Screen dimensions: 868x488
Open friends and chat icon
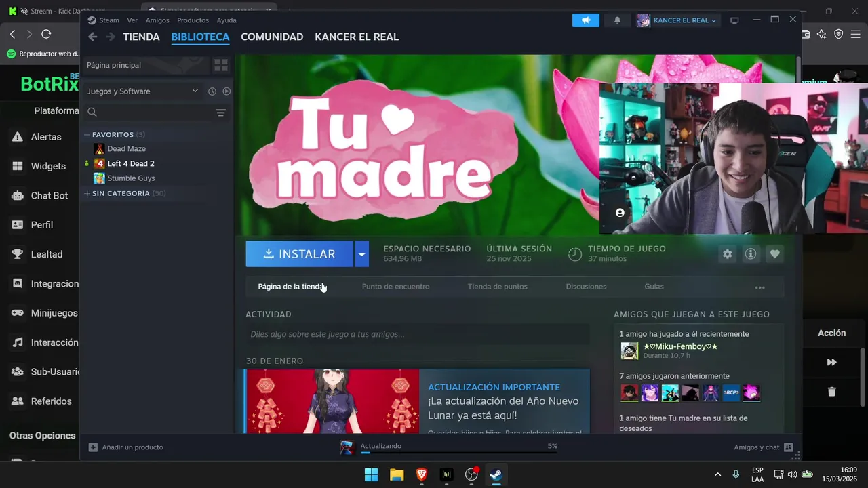point(788,447)
